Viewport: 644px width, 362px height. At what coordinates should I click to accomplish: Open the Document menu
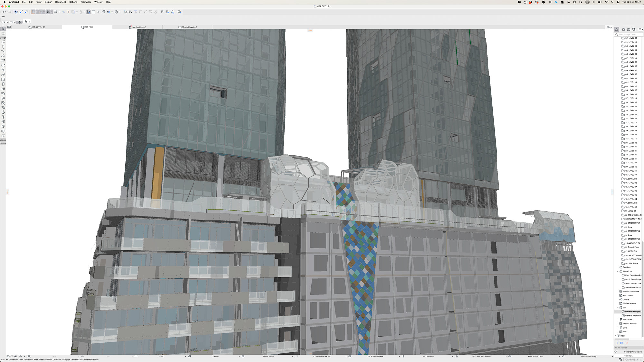(60, 2)
